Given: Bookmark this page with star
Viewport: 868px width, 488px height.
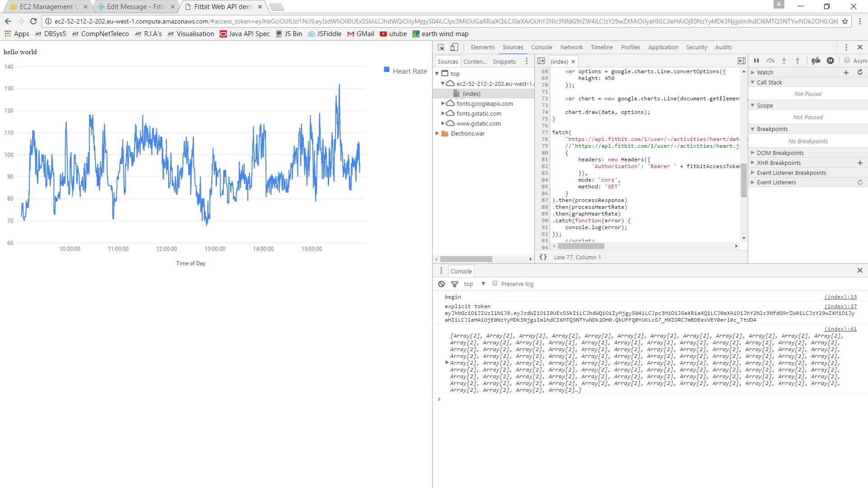Looking at the screenshot, I should pos(844,21).
